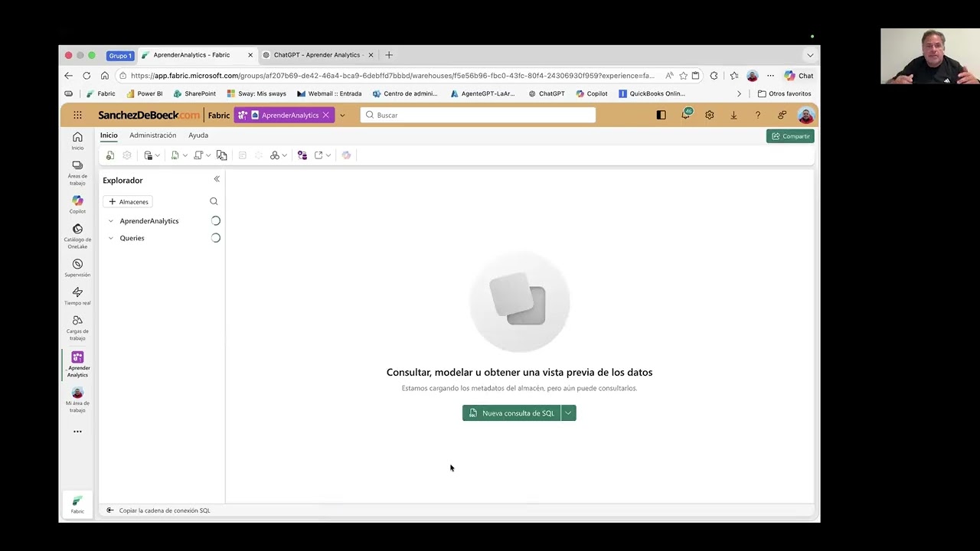
Task: Collapse the AprenderAnalytics tree node
Action: pos(111,221)
